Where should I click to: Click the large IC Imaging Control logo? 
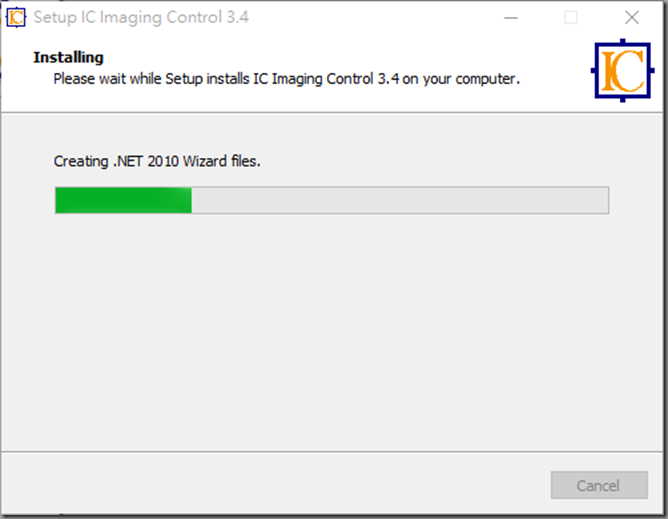click(x=622, y=70)
